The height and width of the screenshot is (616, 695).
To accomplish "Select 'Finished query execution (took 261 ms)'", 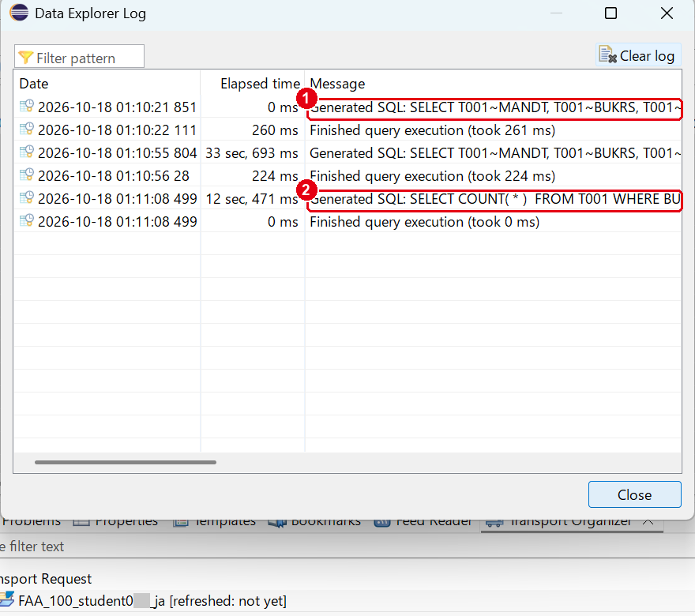I will (x=433, y=130).
